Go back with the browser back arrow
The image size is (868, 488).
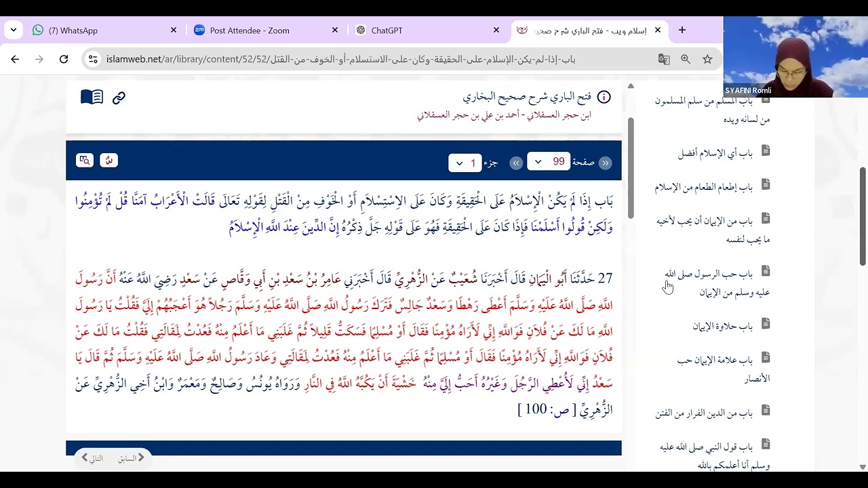tap(15, 59)
